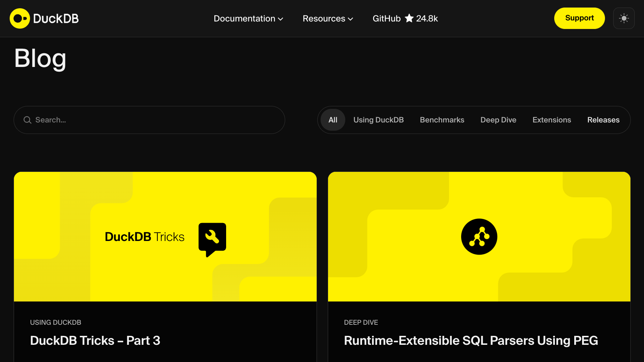This screenshot has height=362, width=644.
Task: Select the Benchmarks filter tab
Action: pyautogui.click(x=442, y=120)
